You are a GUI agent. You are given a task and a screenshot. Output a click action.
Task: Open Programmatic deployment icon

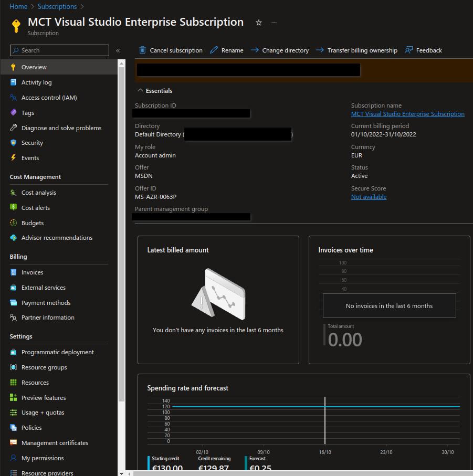coord(13,352)
